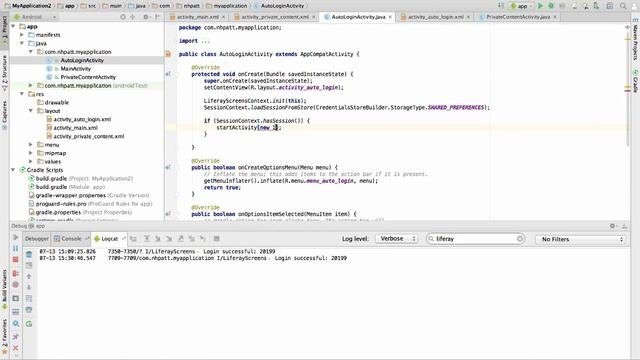Run the app with the green play button

540,6
